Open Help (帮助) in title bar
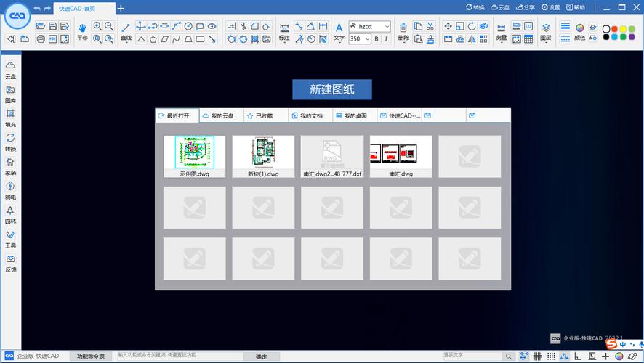The image size is (644, 363). coord(576,7)
